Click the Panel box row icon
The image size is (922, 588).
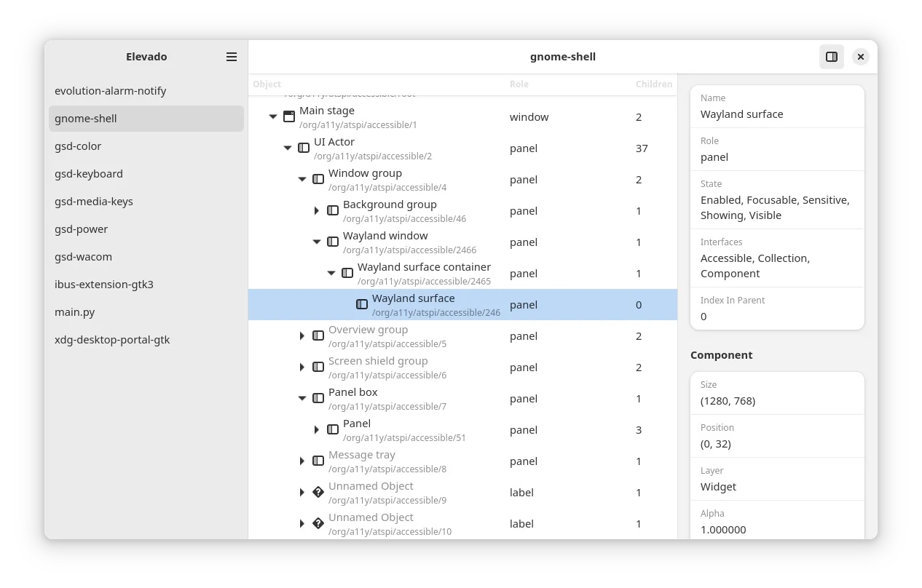(x=318, y=398)
